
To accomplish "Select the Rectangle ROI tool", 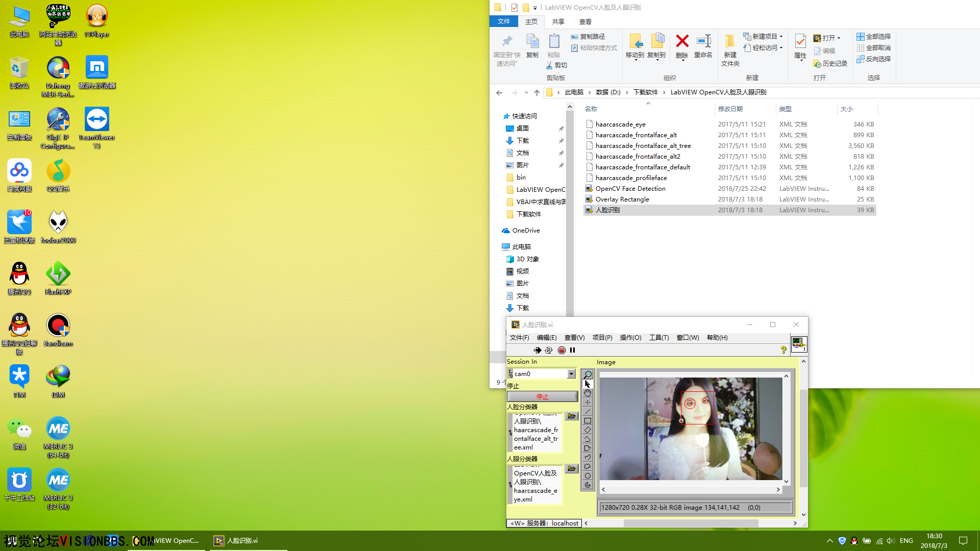I will [x=587, y=421].
